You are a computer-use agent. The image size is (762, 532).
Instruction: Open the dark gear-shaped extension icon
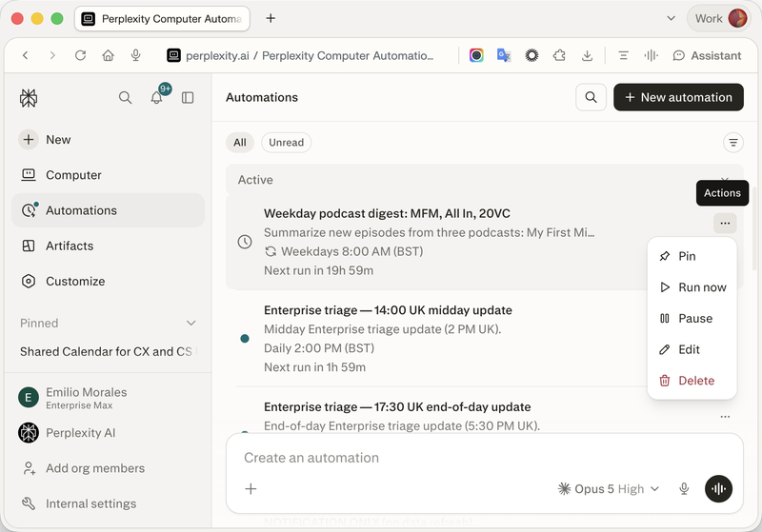pyautogui.click(x=531, y=55)
